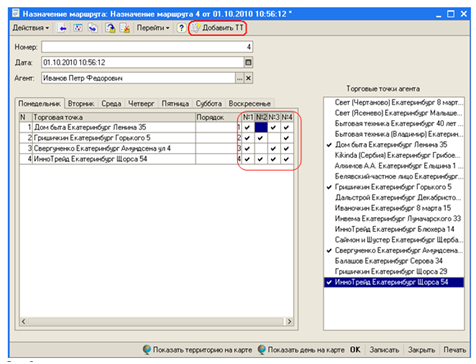
Task: Open the Перейти dropdown menu
Action: click(x=153, y=28)
